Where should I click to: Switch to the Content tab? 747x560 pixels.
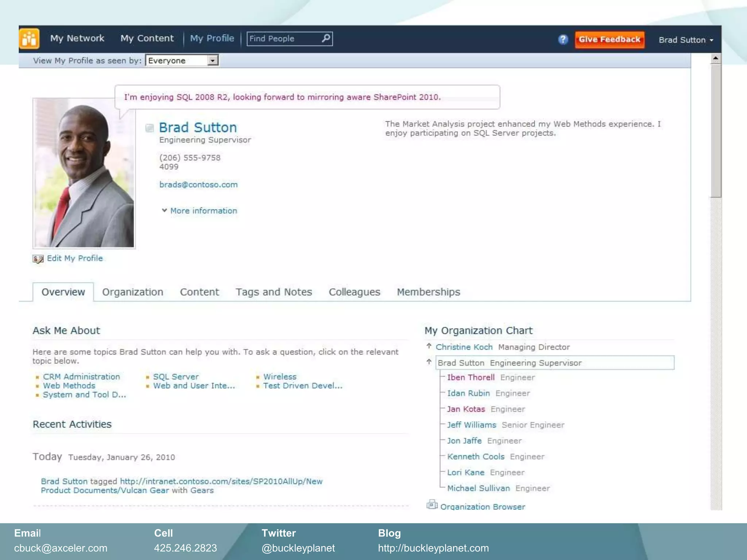pyautogui.click(x=200, y=292)
